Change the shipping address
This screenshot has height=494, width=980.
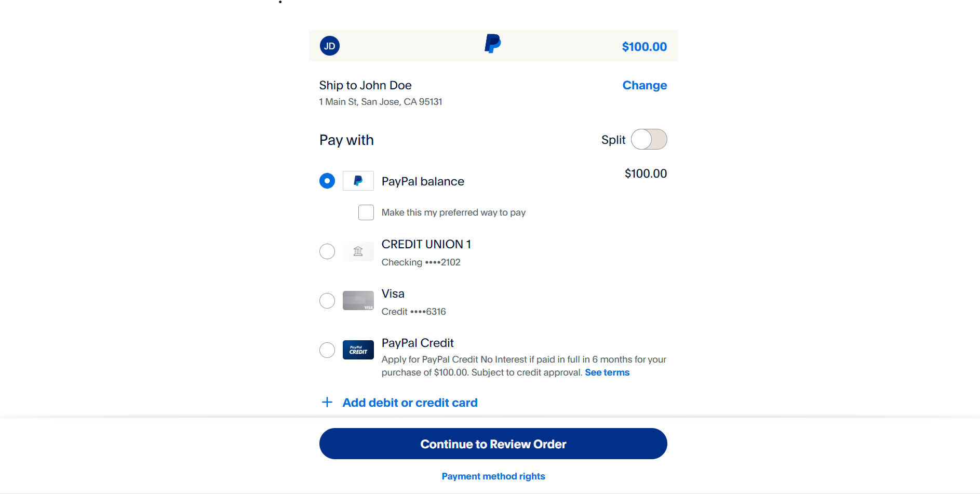pyautogui.click(x=645, y=85)
